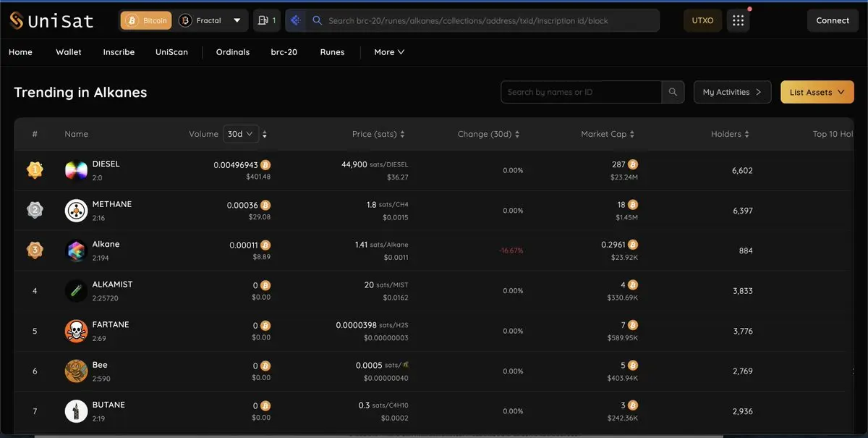Viewport: 868px width, 438px height.
Task: Select the Bitcoin network toggle
Action: pyautogui.click(x=146, y=20)
